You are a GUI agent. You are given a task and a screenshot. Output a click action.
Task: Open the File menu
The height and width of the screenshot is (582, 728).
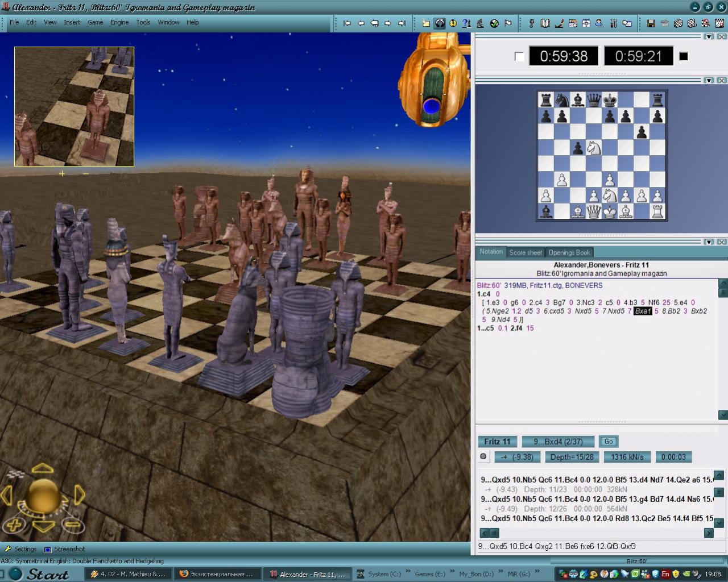point(14,22)
